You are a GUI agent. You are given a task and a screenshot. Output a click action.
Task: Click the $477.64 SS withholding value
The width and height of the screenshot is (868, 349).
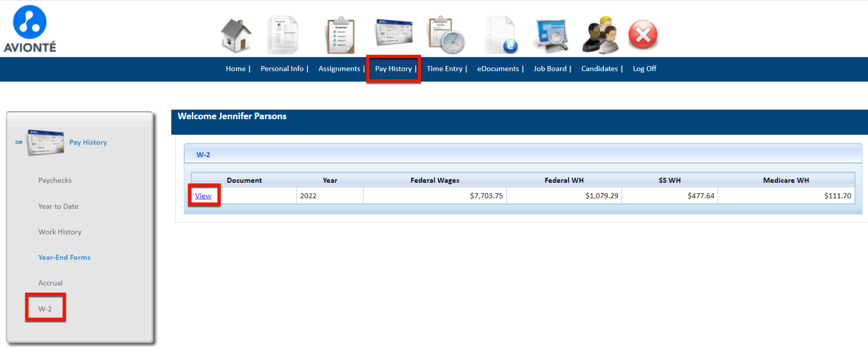tap(701, 196)
